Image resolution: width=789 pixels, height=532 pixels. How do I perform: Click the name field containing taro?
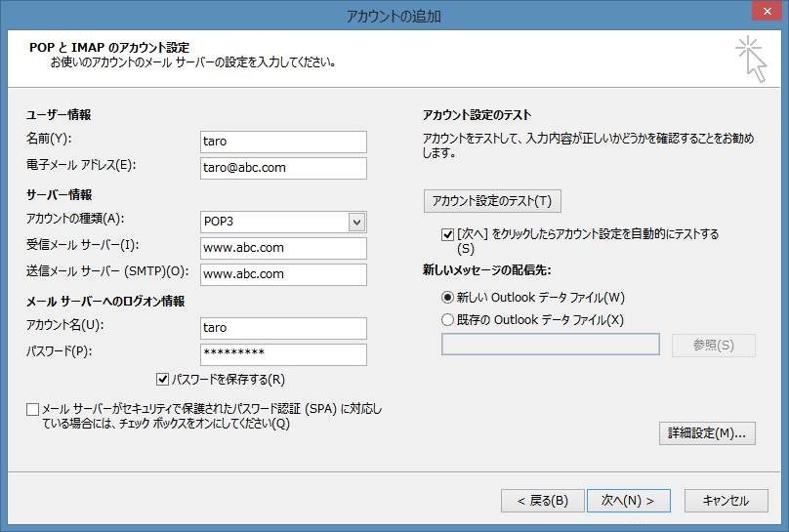tap(282, 142)
